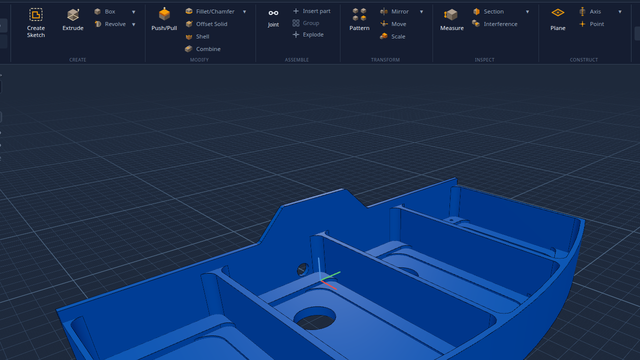Select the Extrude tool icon
Image resolution: width=640 pixels, height=360 pixels.
click(73, 15)
